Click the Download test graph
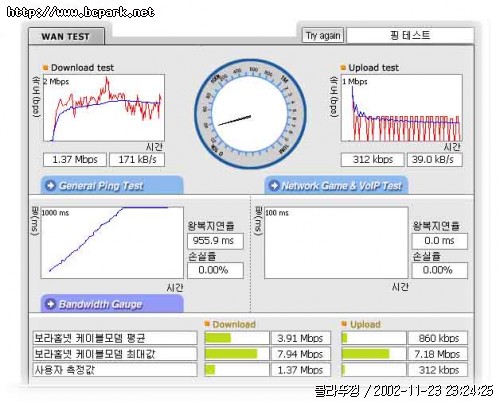 [104, 108]
